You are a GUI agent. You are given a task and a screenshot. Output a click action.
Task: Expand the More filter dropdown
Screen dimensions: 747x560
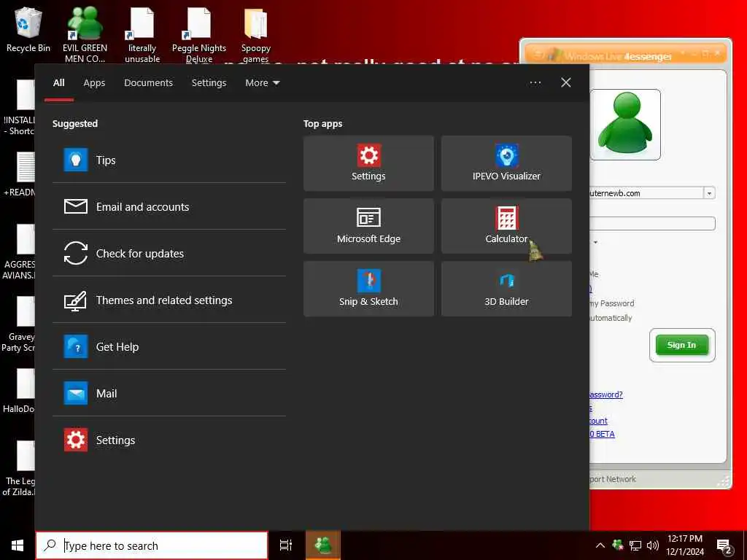coord(262,83)
